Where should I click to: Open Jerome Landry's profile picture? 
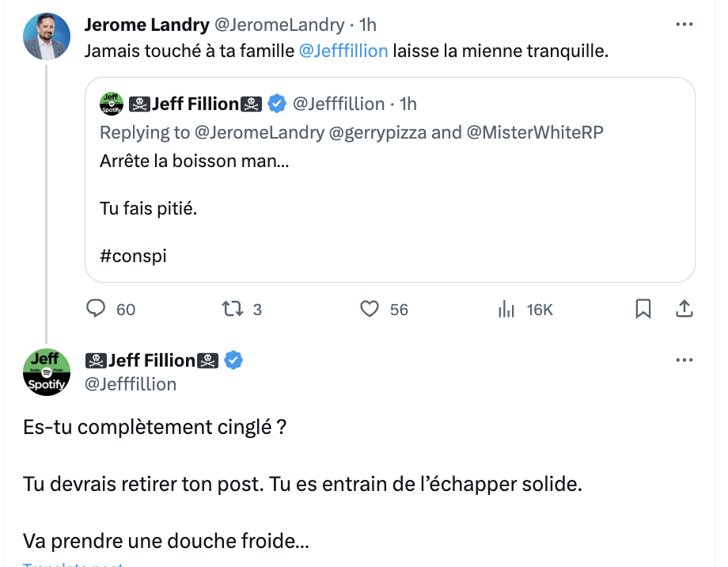point(47,36)
